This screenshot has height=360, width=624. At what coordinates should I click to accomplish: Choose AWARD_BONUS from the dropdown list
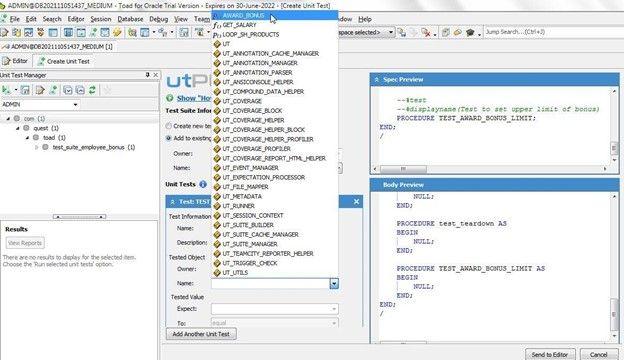[275, 16]
